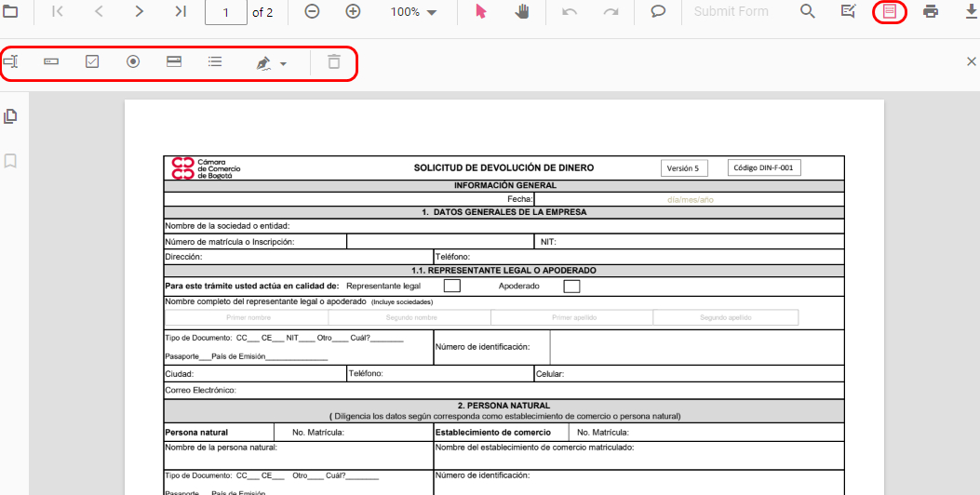Viewport: 980px width, 495px height.
Task: Click the Fecha día/mes/año field
Action: pos(690,199)
